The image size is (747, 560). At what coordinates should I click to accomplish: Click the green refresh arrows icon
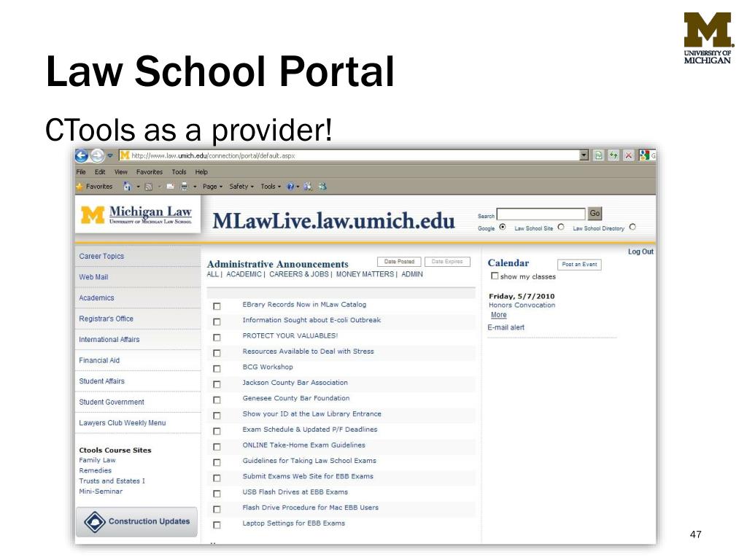click(614, 156)
